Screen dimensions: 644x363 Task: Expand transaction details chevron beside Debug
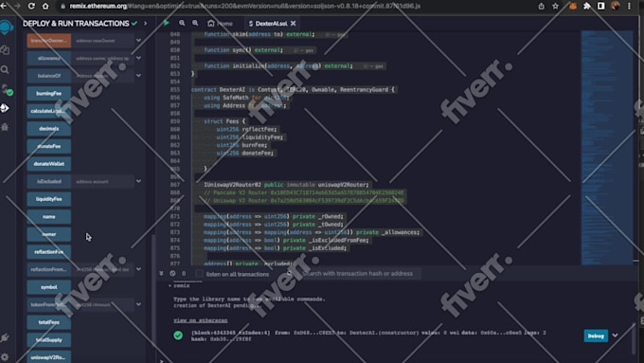click(x=615, y=336)
